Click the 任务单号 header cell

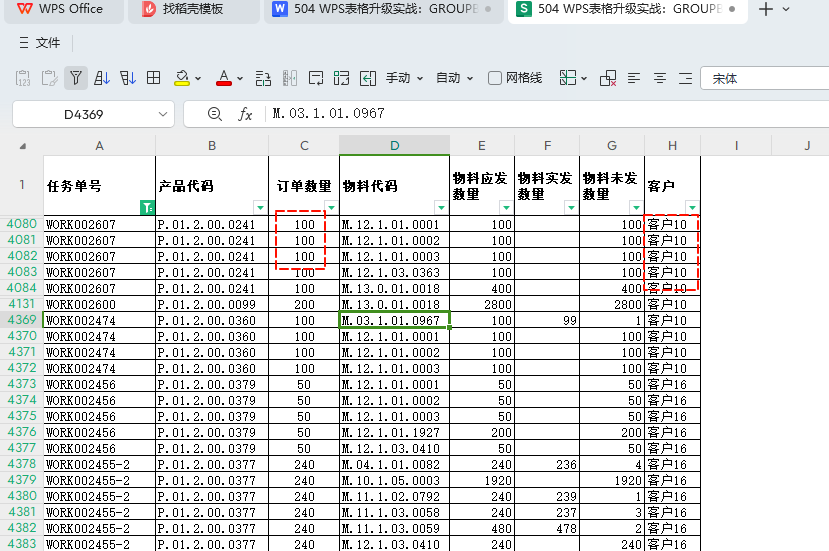tap(99, 186)
